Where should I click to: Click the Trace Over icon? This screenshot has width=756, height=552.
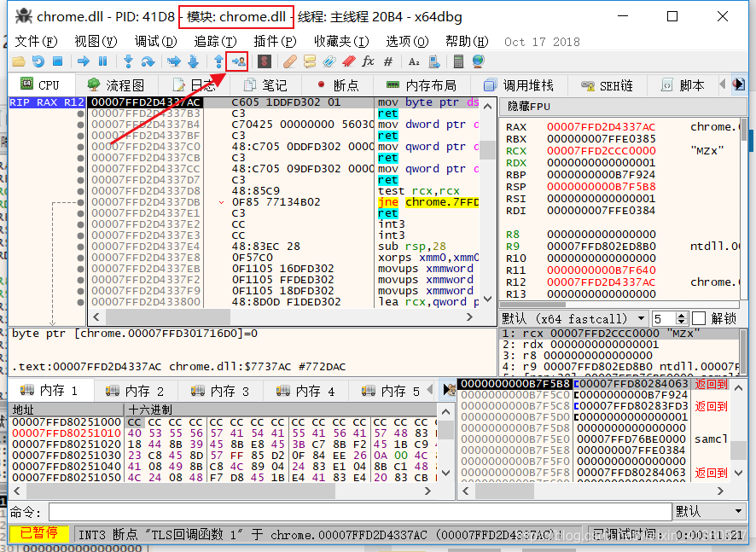coord(194,61)
